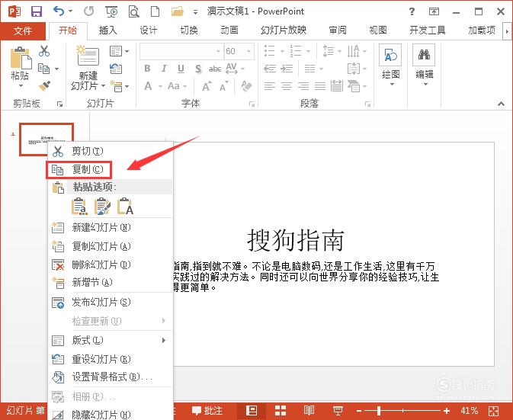Screen dimensions: 513x420
Task: Switch to the 动画 tab
Action: tap(229, 30)
